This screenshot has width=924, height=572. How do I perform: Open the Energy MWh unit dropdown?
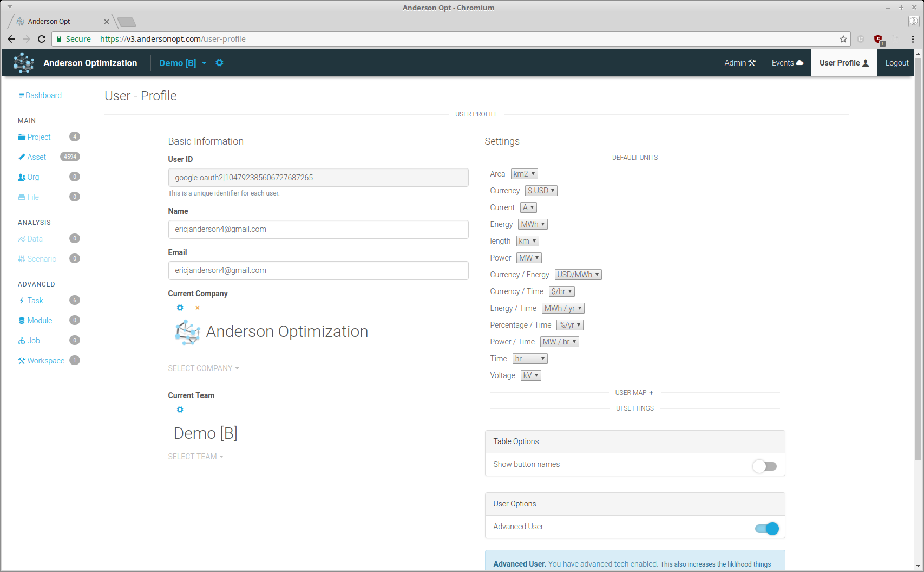pos(533,224)
